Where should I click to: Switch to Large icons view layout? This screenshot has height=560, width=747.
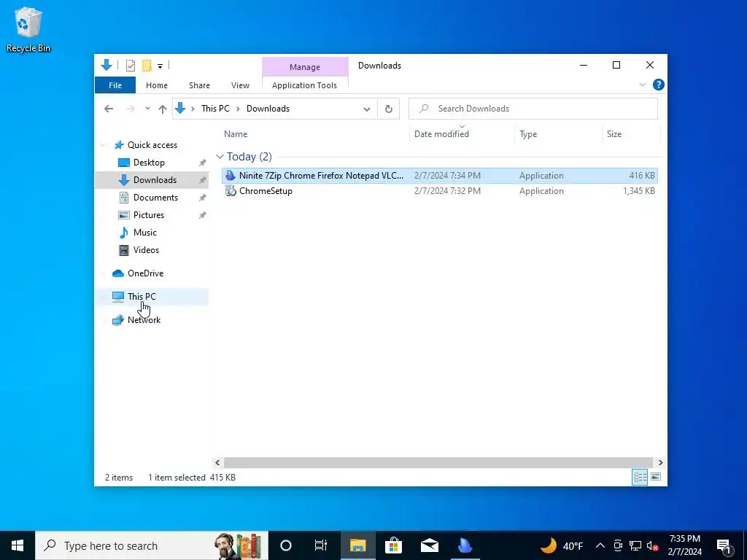656,477
